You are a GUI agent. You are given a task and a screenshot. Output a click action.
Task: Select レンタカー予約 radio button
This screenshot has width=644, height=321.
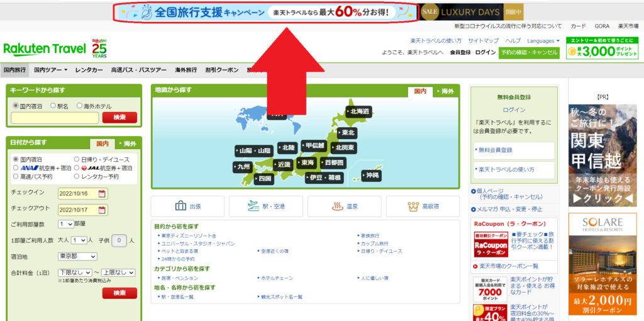[76, 176]
